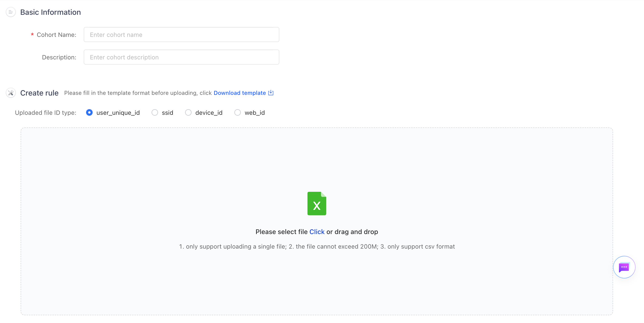644x323 pixels.
Task: Open the Download template link
Action: click(240, 93)
